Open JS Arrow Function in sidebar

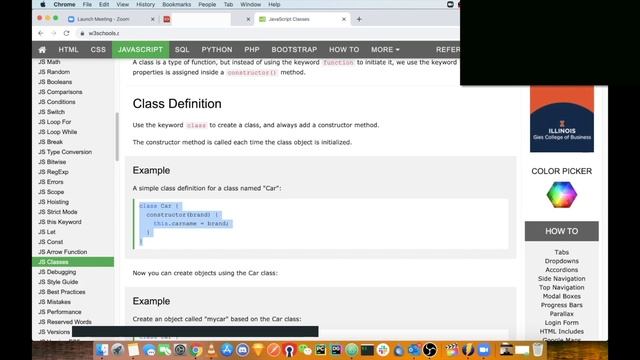click(x=62, y=252)
